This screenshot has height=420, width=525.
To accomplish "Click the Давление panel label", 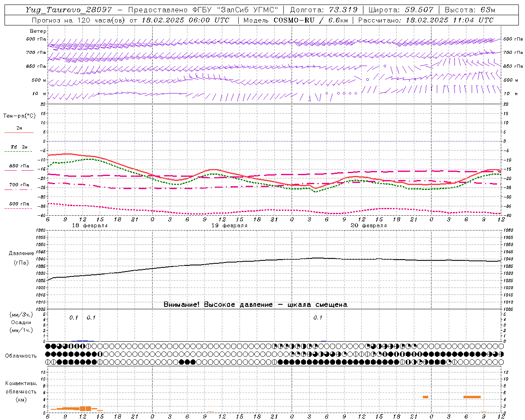I will [21, 253].
